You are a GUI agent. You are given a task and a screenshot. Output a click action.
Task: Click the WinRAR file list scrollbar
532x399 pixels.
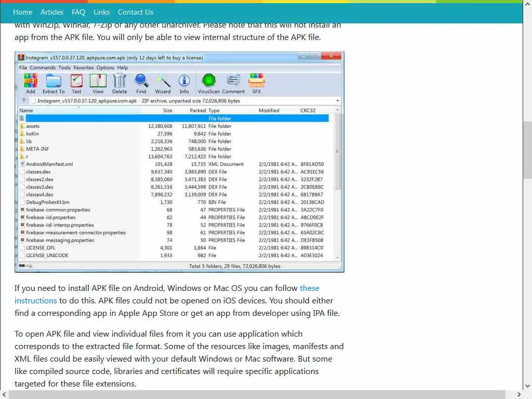pyautogui.click(x=337, y=151)
